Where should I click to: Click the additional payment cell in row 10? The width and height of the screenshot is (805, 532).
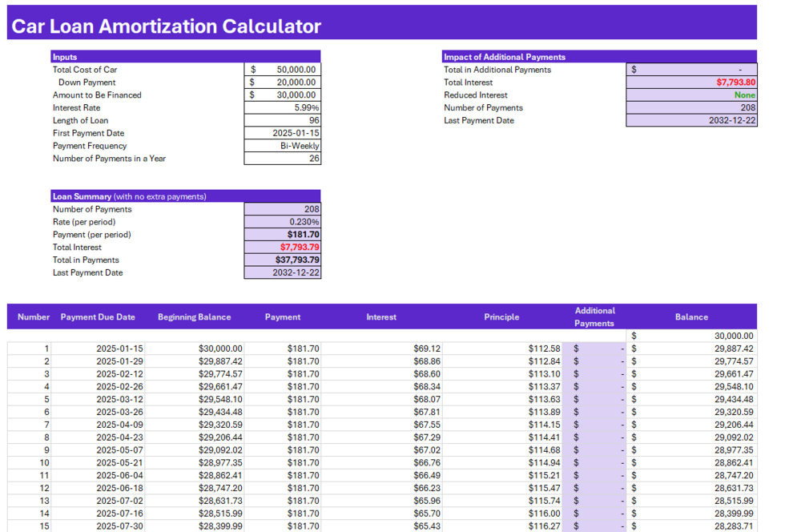[x=594, y=462]
